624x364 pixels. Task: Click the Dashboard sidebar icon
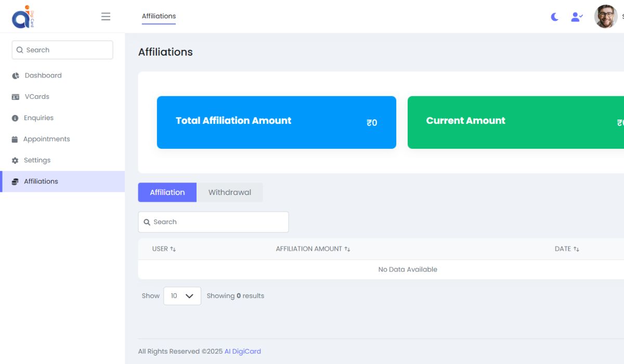(15, 75)
